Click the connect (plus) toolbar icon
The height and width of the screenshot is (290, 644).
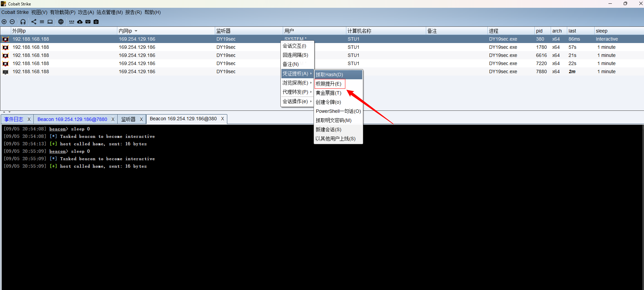(x=4, y=22)
